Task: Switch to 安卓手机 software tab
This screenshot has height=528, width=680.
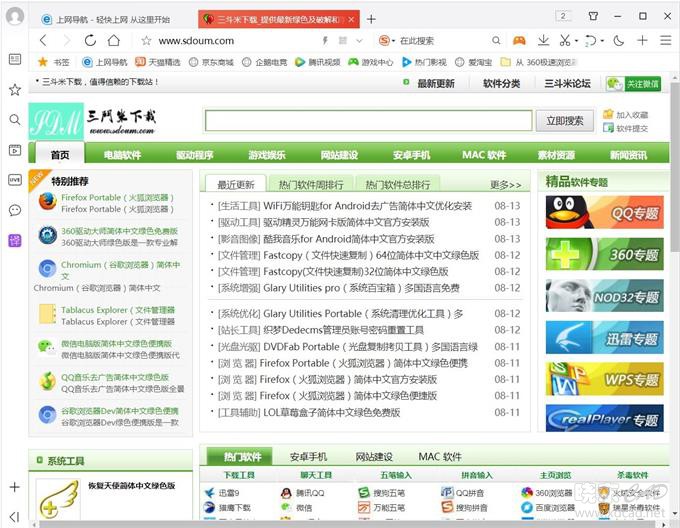Action: [x=308, y=456]
